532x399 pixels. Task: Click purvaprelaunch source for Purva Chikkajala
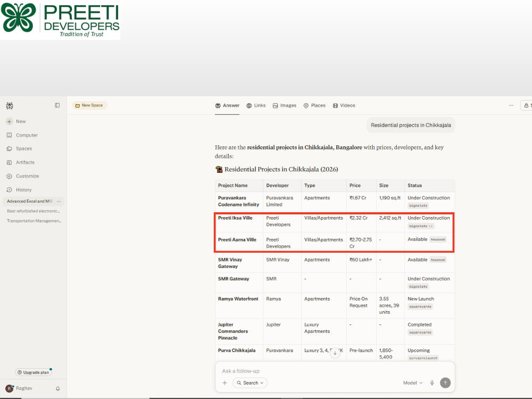coord(423,358)
